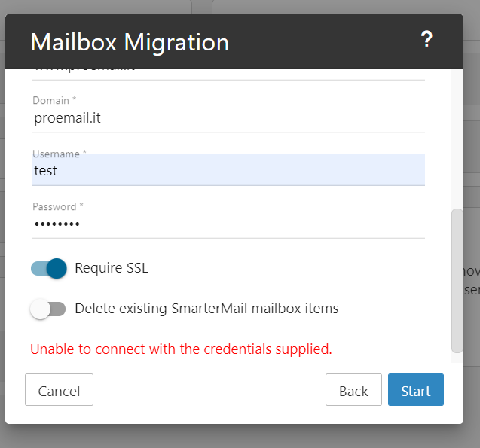The height and width of the screenshot is (448, 480).
Task: Open the help question mark icon
Action: (x=426, y=41)
